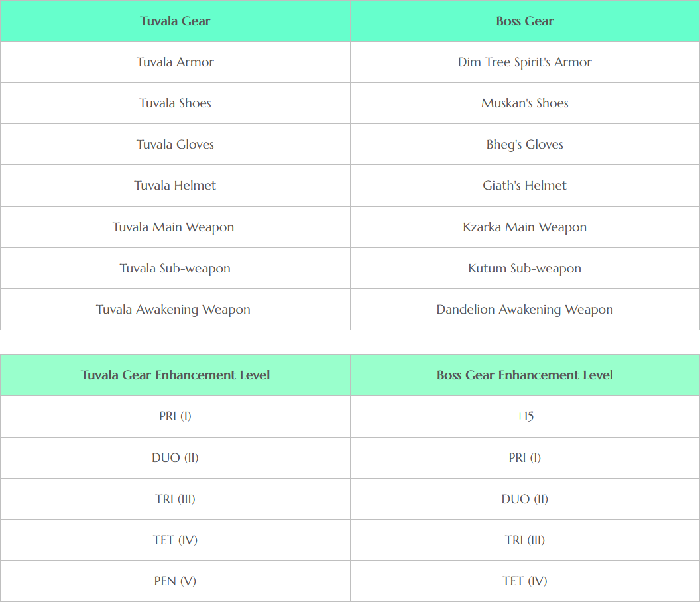Click the Tuvala Gear Enhancement Level header

[175, 375]
